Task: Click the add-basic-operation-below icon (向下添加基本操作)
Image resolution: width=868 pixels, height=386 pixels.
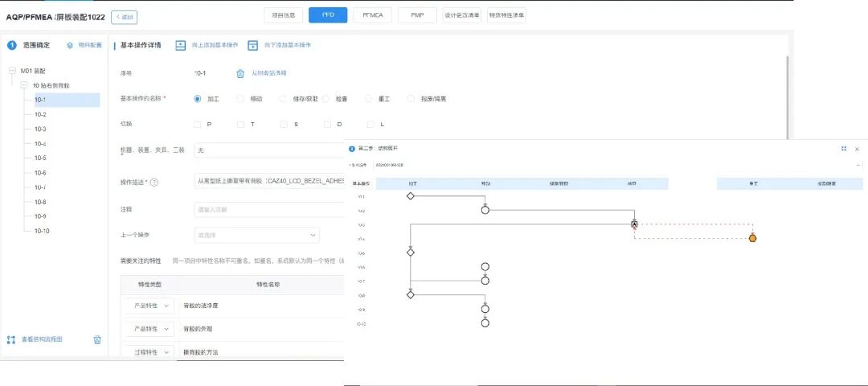Action: pos(253,45)
